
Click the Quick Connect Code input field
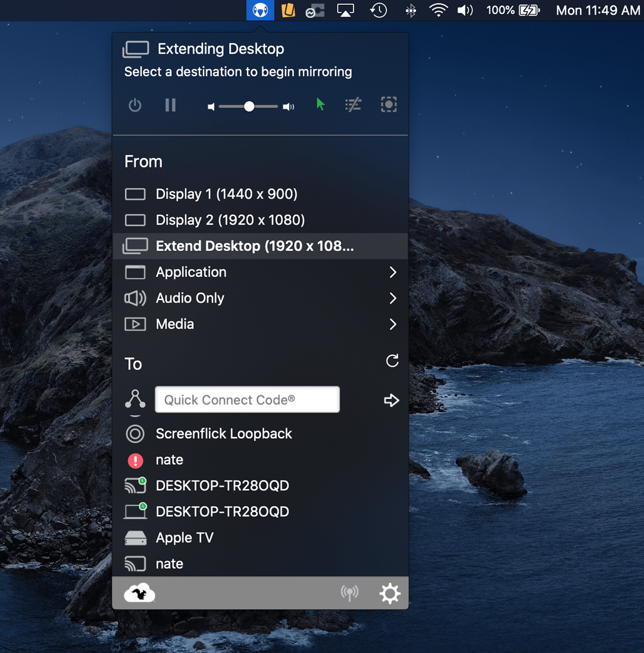click(x=247, y=399)
